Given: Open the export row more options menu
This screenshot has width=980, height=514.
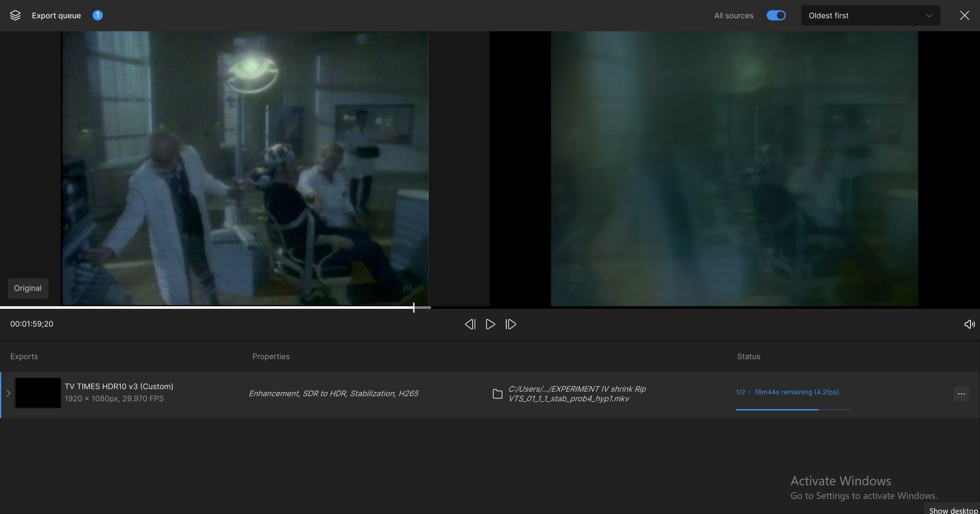Looking at the screenshot, I should click(x=961, y=394).
